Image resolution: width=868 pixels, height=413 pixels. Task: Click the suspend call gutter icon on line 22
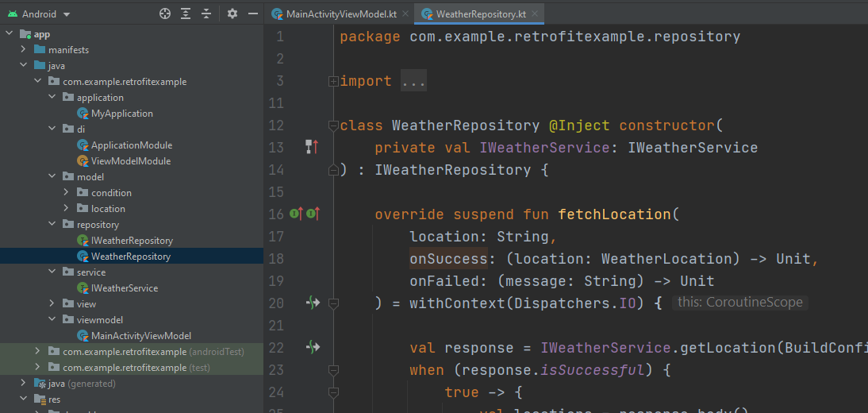tap(313, 347)
